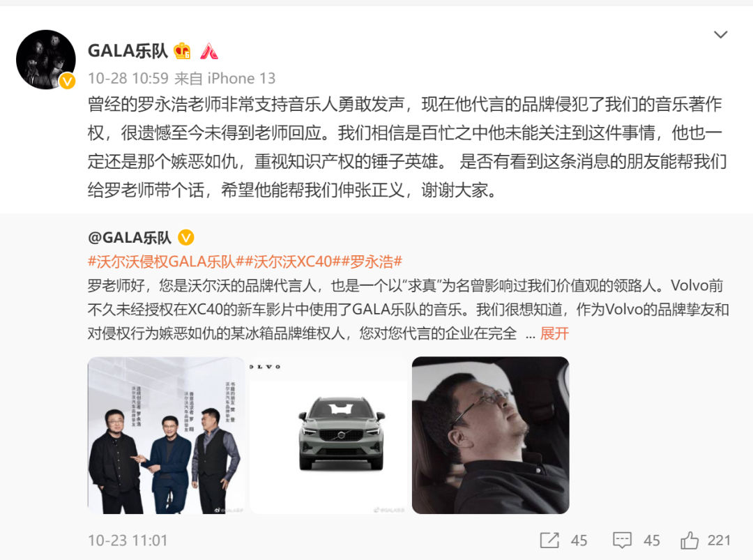Click the verified V badge on the avatar

click(x=67, y=81)
